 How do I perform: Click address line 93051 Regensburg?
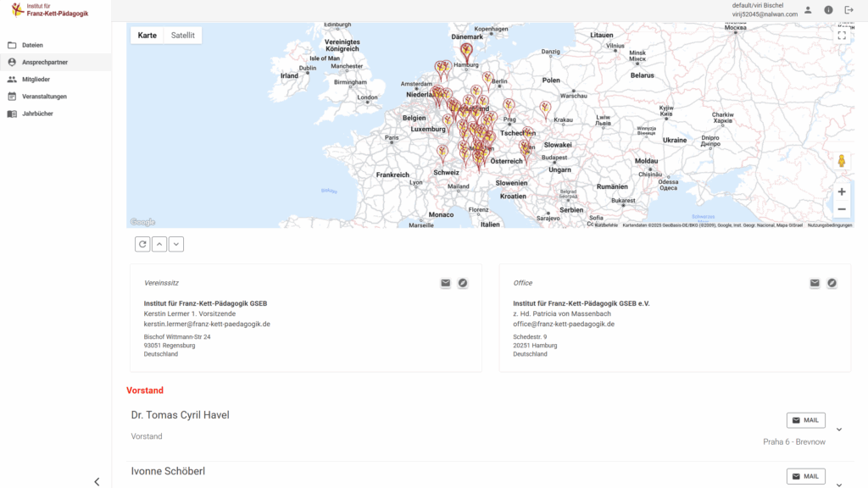point(170,346)
